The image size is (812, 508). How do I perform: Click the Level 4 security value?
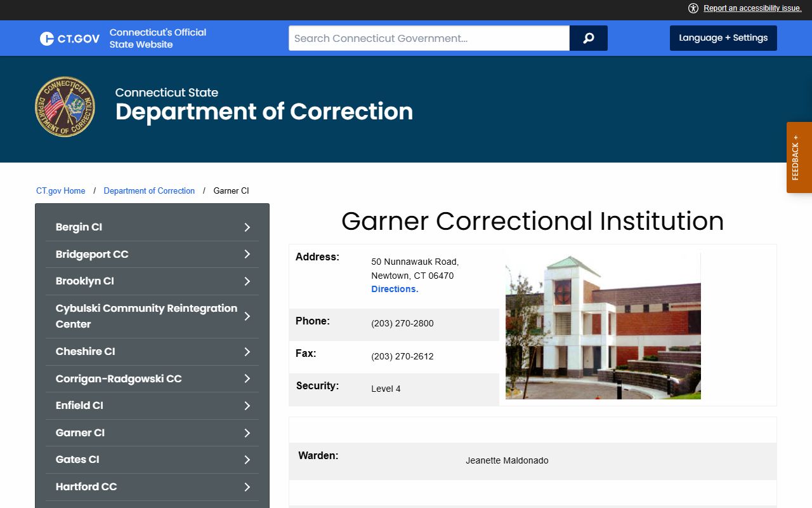pos(386,389)
